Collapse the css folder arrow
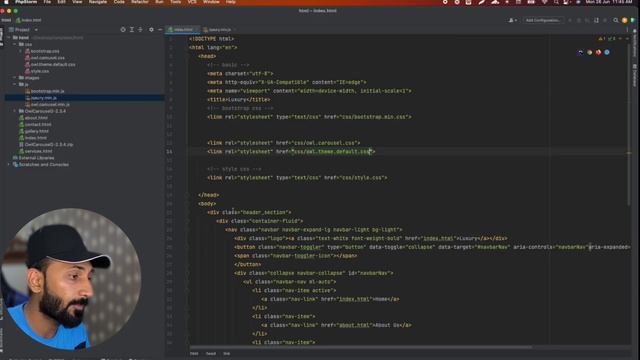Screen dimensions: 640x360 (15, 44)
